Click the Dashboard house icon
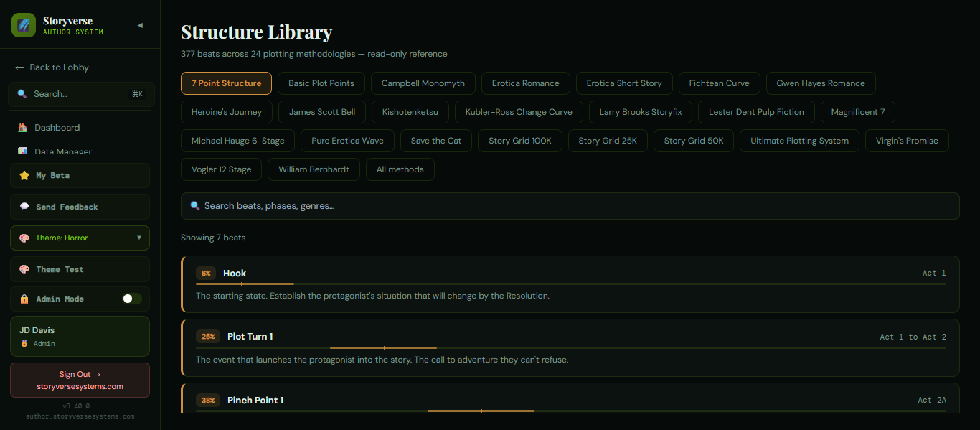This screenshot has height=430, width=980. coord(22,128)
